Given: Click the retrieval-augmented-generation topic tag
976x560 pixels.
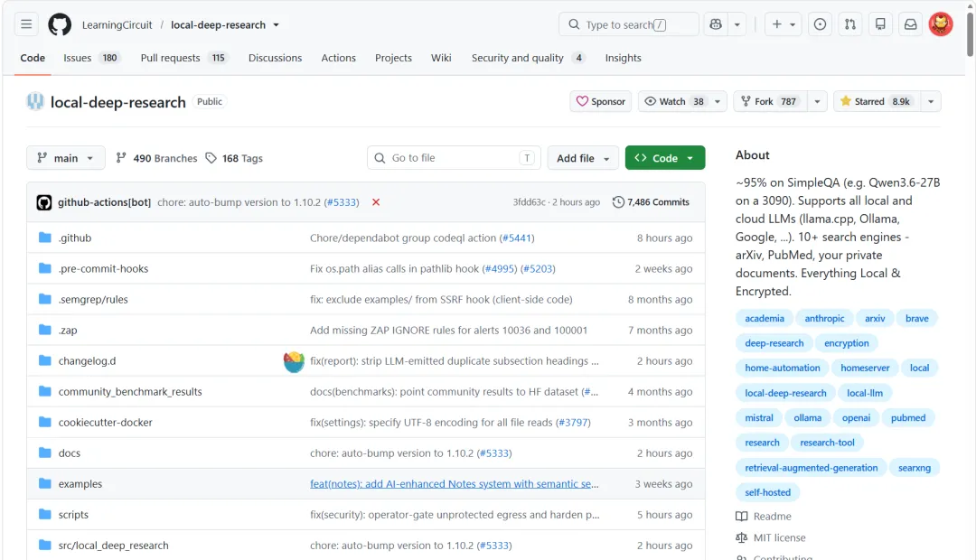Looking at the screenshot, I should click(x=811, y=467).
